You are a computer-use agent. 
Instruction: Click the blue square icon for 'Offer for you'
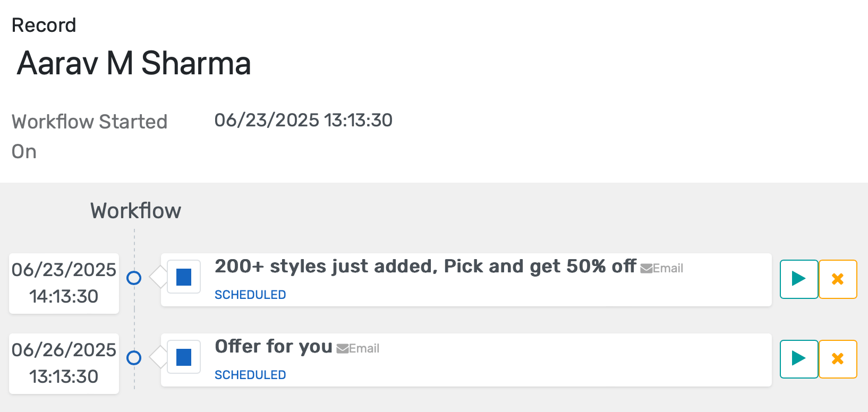[x=184, y=357]
